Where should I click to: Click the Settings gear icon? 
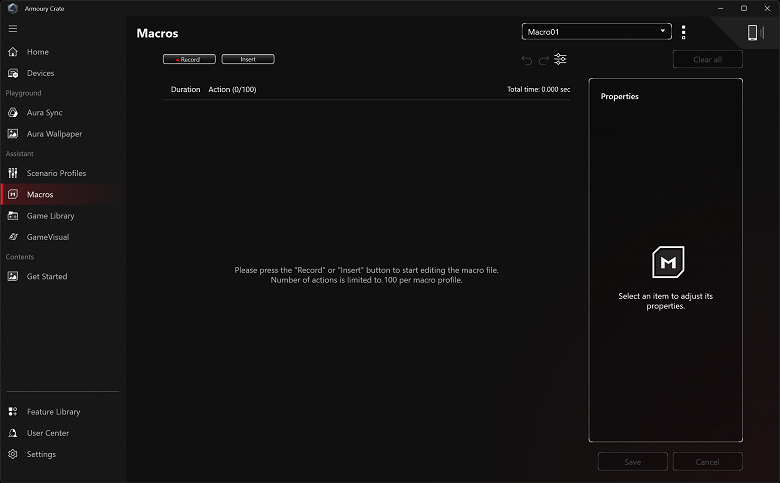13,455
